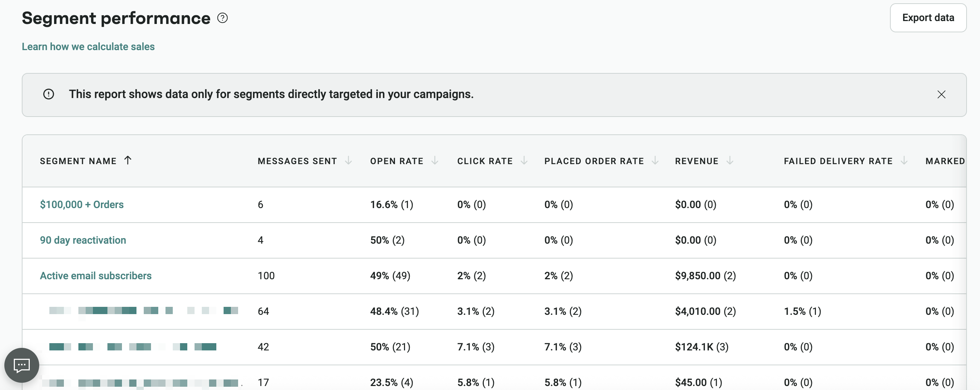Click the Placed Order Rate sort arrow

[656, 161]
